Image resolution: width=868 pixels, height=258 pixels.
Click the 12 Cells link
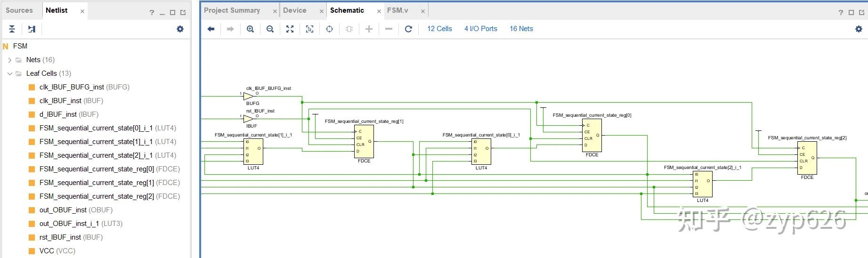(x=439, y=29)
